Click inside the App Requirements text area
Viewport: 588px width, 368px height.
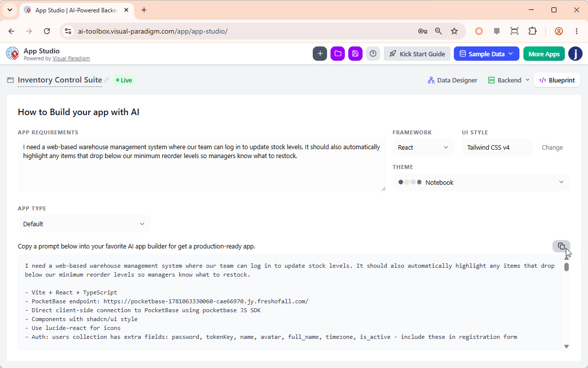tap(201, 164)
